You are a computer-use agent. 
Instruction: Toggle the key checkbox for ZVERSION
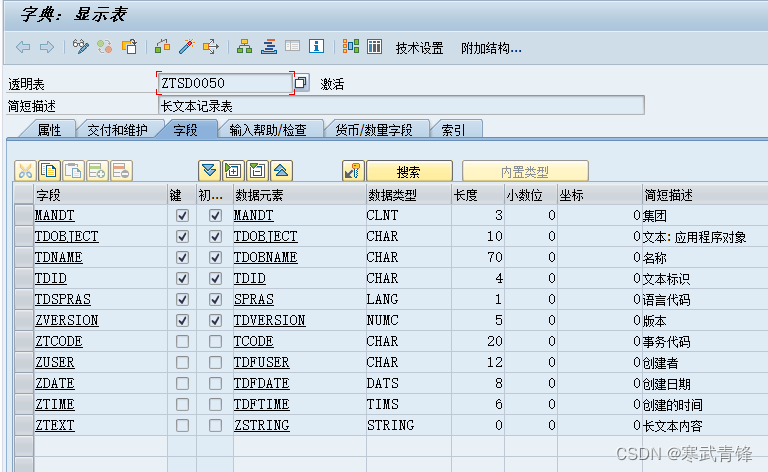coord(182,320)
